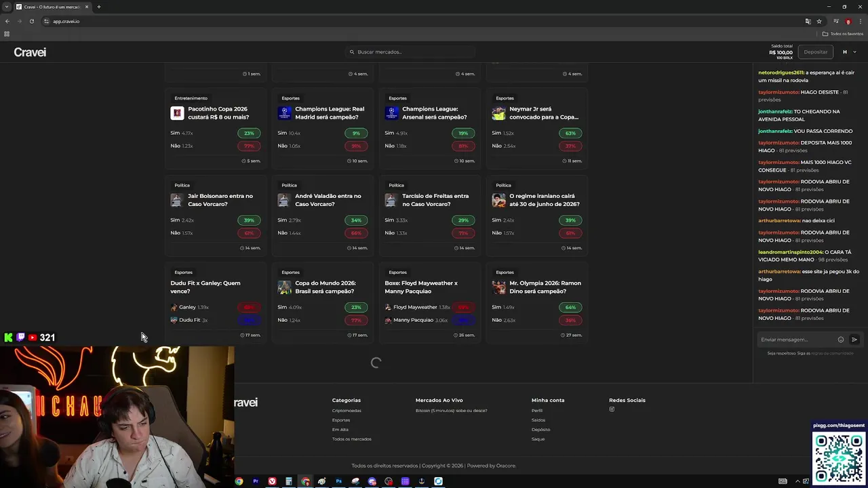Open the tab search dropdown in Chrome
Screen dimensions: 868x488
7,7
